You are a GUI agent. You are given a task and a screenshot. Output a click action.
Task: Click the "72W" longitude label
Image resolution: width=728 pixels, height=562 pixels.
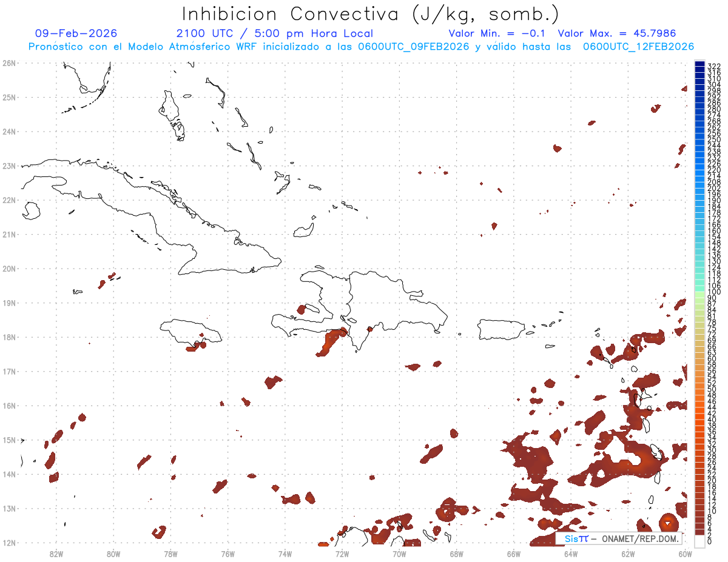[342, 553]
